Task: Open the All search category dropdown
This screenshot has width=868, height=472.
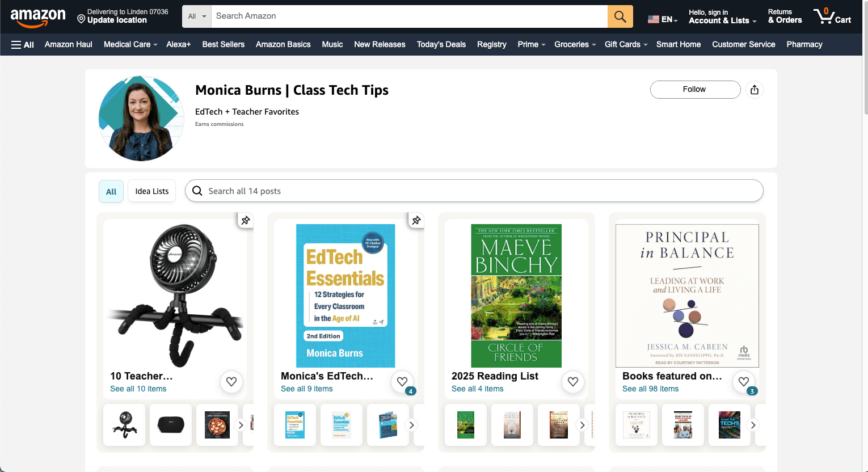Action: pos(197,16)
